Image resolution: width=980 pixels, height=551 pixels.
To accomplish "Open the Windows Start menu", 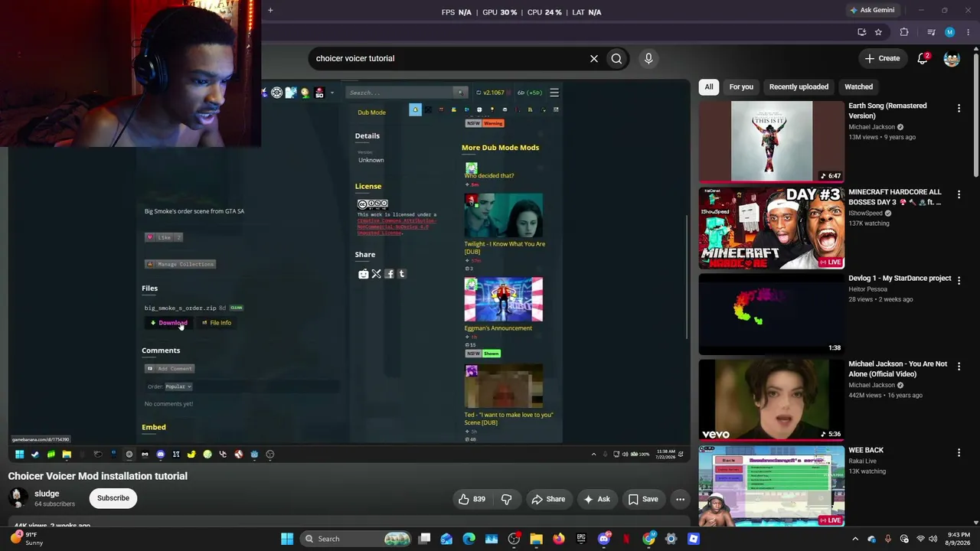I will (x=287, y=539).
